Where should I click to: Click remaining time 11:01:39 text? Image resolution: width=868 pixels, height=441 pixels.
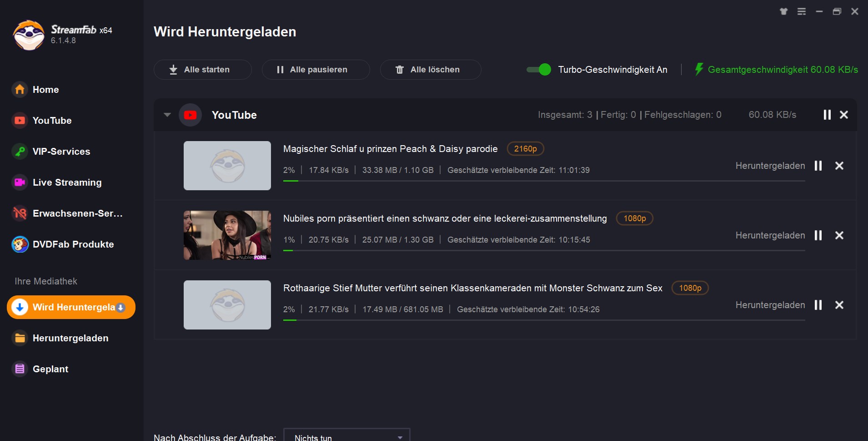(x=574, y=170)
